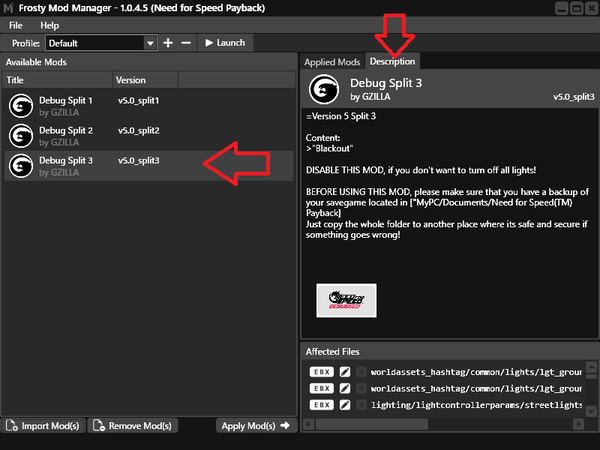Viewport: 600px width, 450px height.
Task: Click v5.0_split2 version text
Action: (x=139, y=130)
